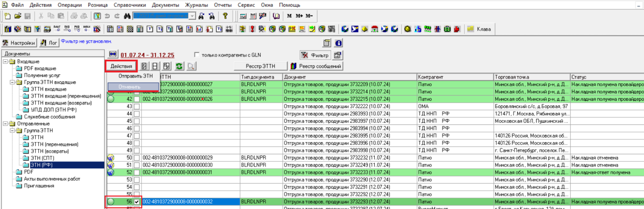Select 'ЭТТН входящие (возвраты)' tree folder
Image resolution: width=644 pixels, height=209 pixels.
click(61, 103)
